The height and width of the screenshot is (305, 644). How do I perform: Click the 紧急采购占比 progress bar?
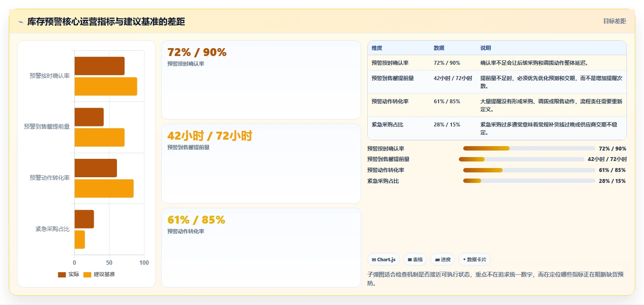click(529, 181)
